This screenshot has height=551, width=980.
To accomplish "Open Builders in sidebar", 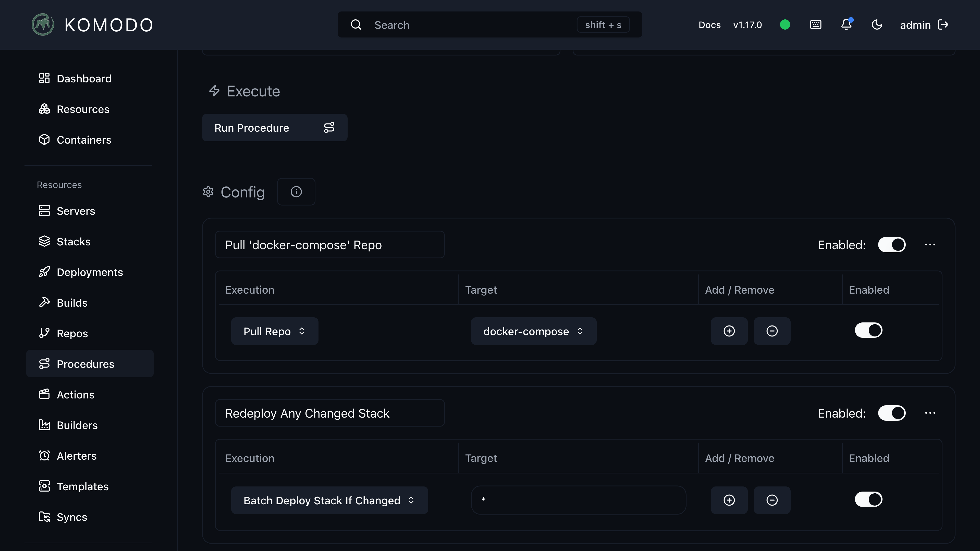I will point(90,425).
